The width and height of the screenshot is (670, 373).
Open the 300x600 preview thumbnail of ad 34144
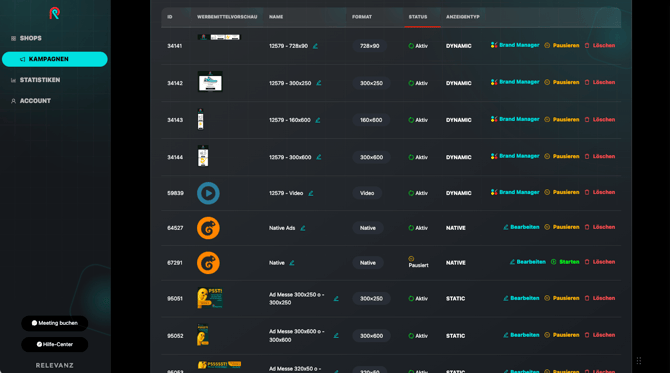[x=203, y=156]
